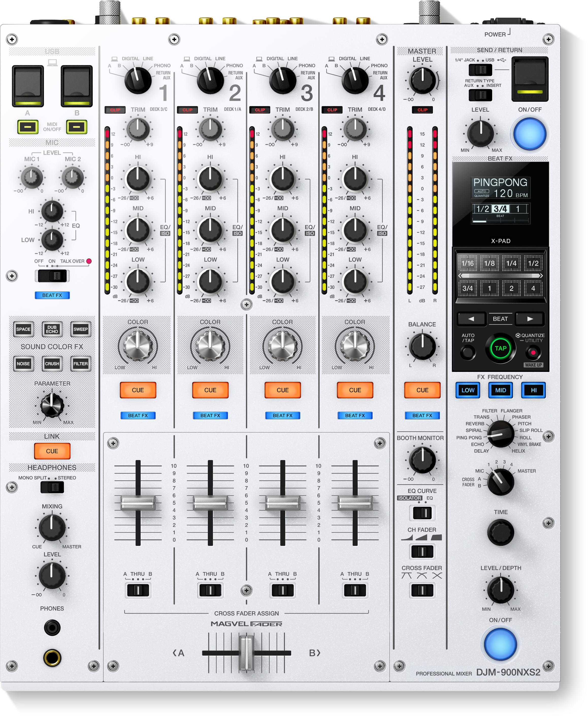
Task: Tap the 1/16 X-PAD beat pad
Action: [467, 263]
